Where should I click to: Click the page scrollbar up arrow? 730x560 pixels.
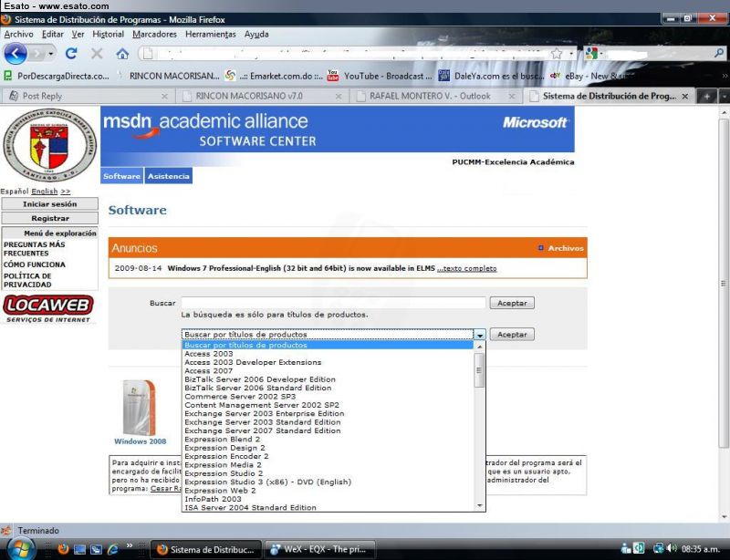724,113
